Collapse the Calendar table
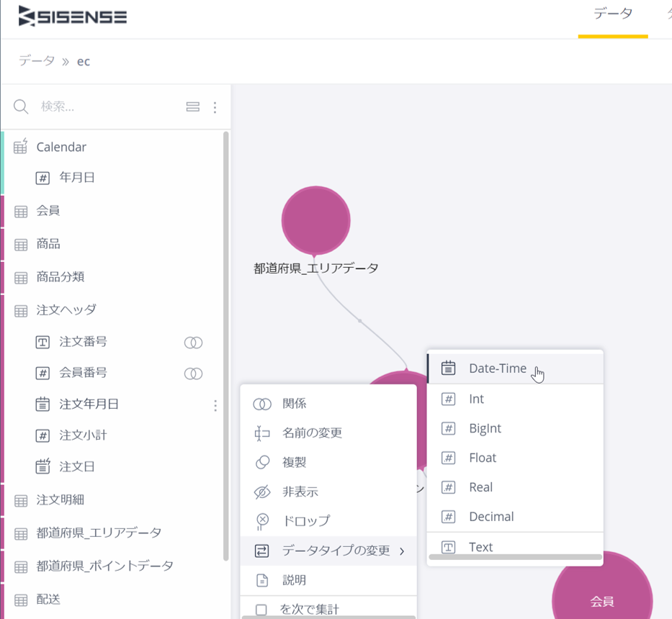The width and height of the screenshot is (672, 619). pos(61,147)
